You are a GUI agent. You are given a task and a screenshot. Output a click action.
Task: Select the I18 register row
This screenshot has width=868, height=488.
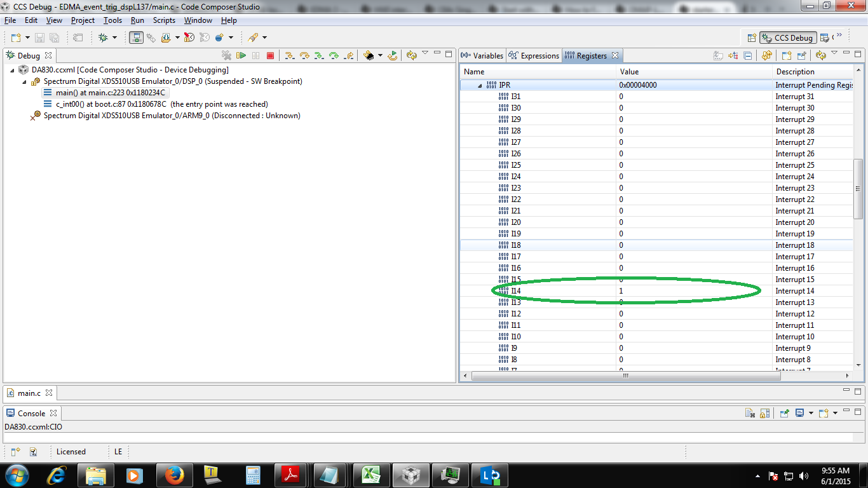point(656,245)
